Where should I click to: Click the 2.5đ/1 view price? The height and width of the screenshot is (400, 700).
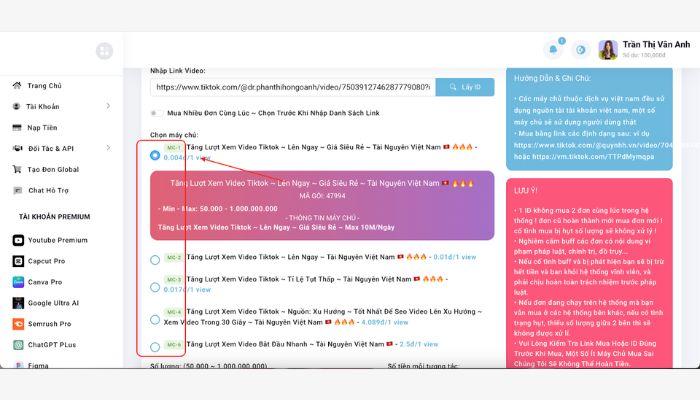(419, 344)
